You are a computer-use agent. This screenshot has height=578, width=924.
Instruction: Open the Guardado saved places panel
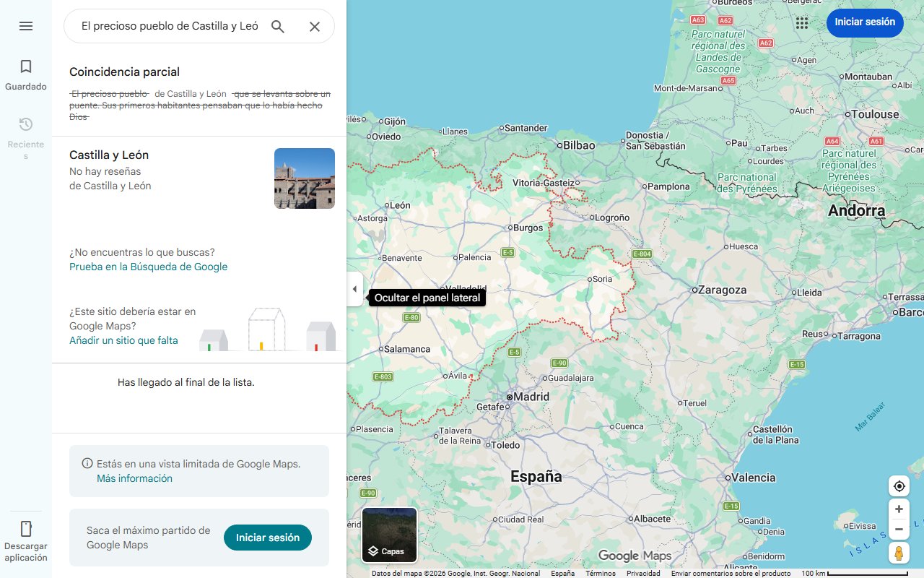[26, 74]
